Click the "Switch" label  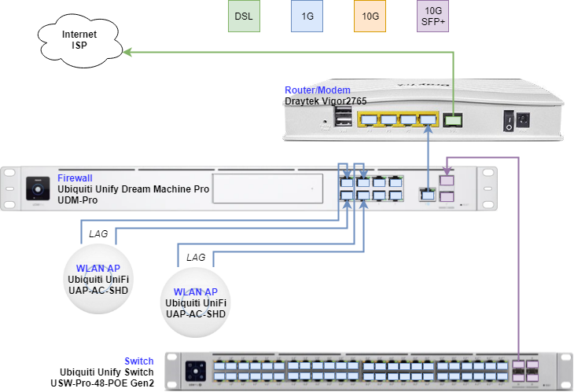click(138, 361)
